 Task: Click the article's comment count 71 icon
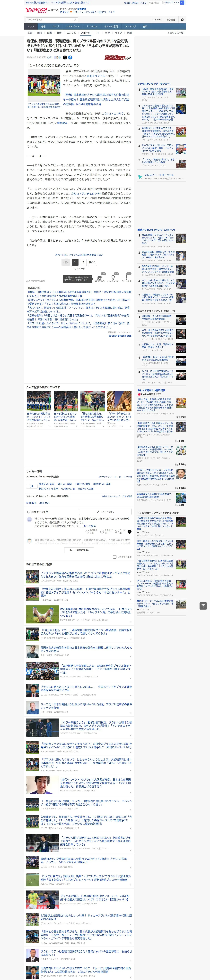click(x=50, y=57)
